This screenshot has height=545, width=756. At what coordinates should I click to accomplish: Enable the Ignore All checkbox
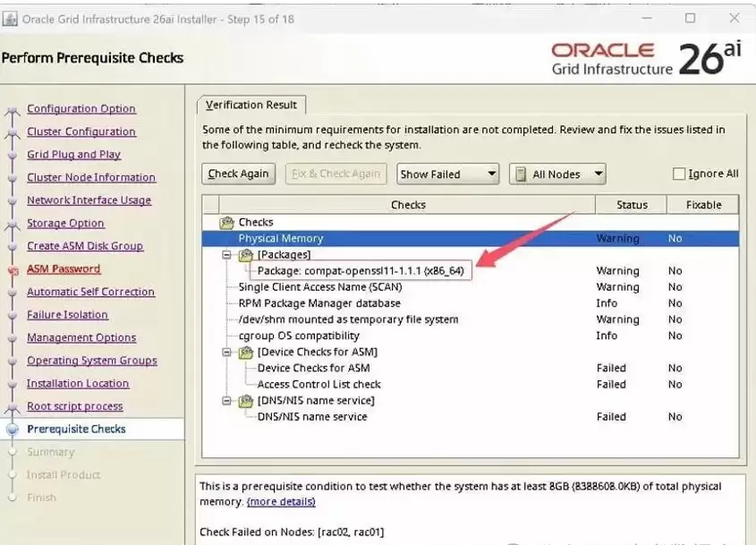click(679, 174)
